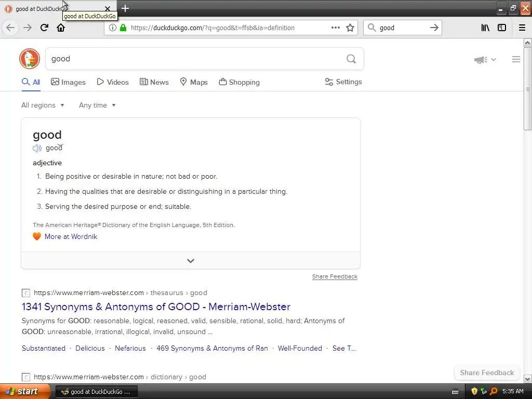Expand the definition box chevron
Screen dimensions: 532x399
pos(191,261)
